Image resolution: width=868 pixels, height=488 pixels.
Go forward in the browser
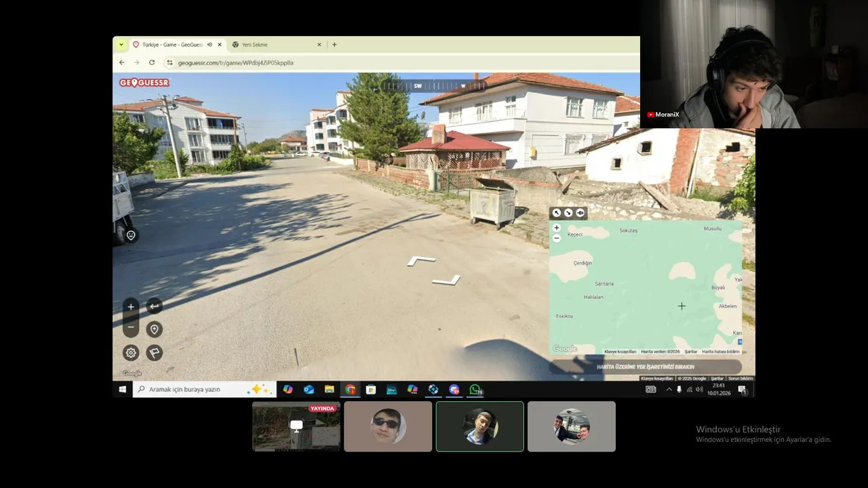click(x=136, y=62)
